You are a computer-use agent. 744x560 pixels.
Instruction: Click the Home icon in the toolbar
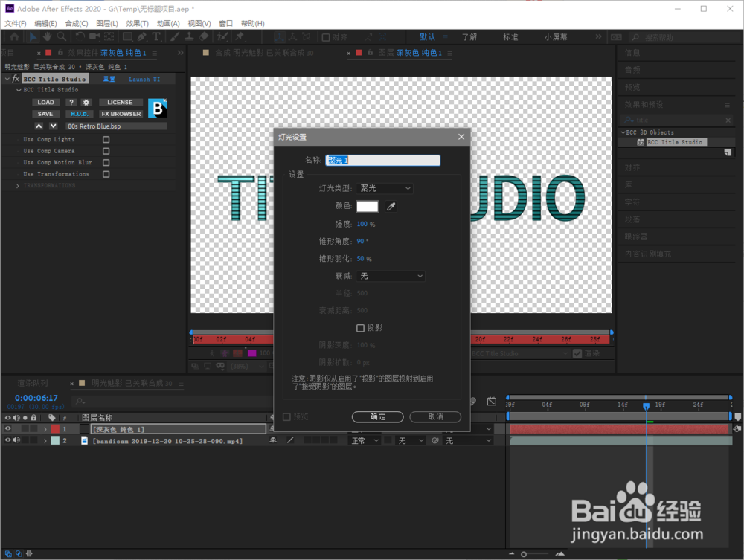15,36
